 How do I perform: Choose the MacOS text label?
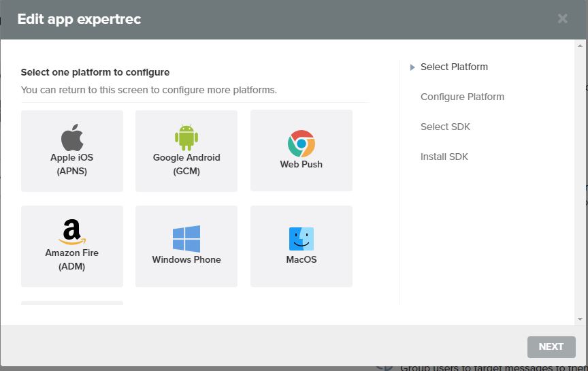[301, 259]
